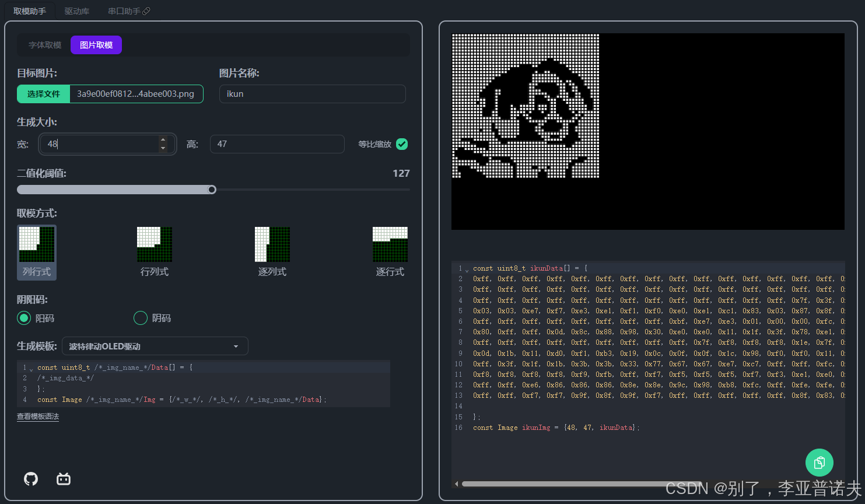Image resolution: width=865 pixels, height=504 pixels.
Task: Click the threshold value 127
Action: coord(401,173)
